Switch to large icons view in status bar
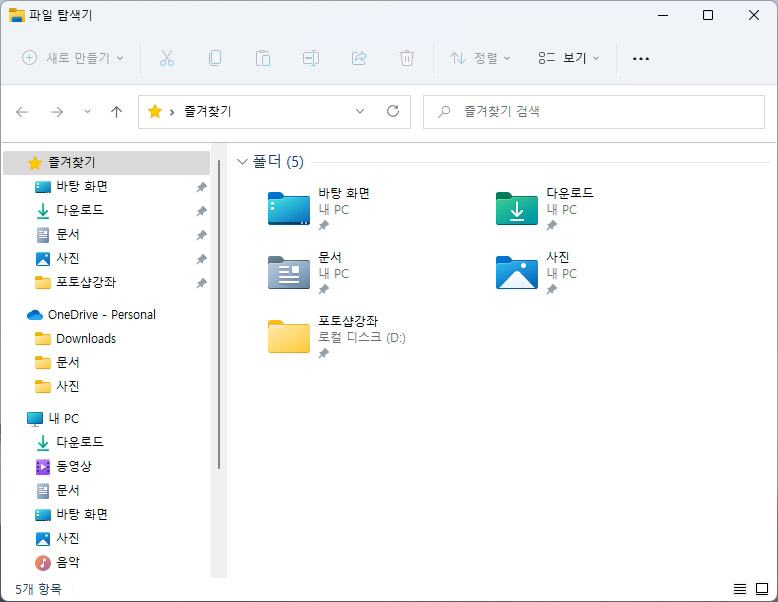This screenshot has height=602, width=778. 762,589
